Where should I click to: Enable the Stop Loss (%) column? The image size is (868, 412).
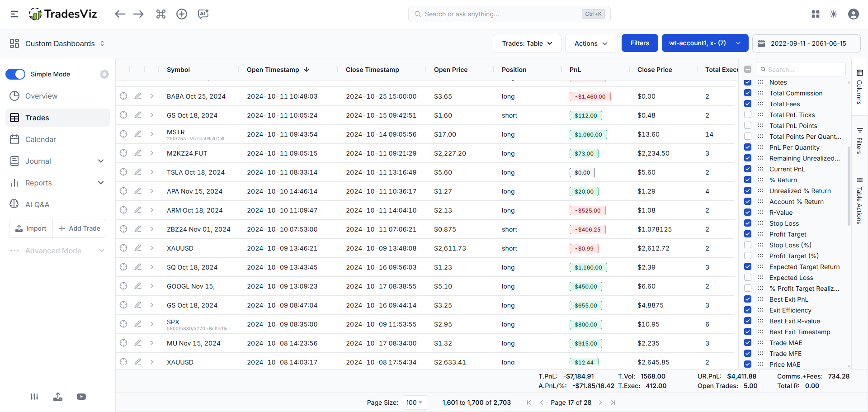pyautogui.click(x=748, y=245)
